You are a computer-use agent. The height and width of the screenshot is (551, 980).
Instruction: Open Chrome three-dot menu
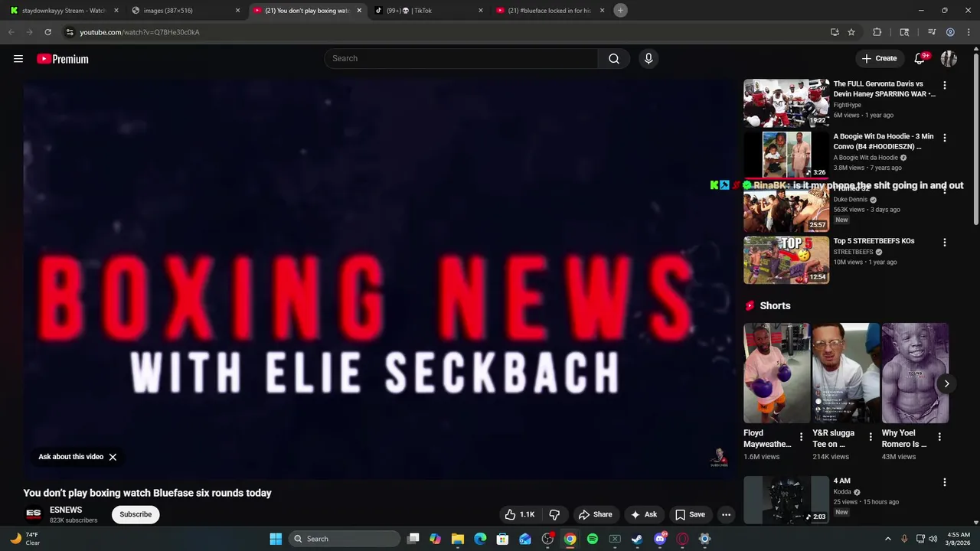click(969, 32)
